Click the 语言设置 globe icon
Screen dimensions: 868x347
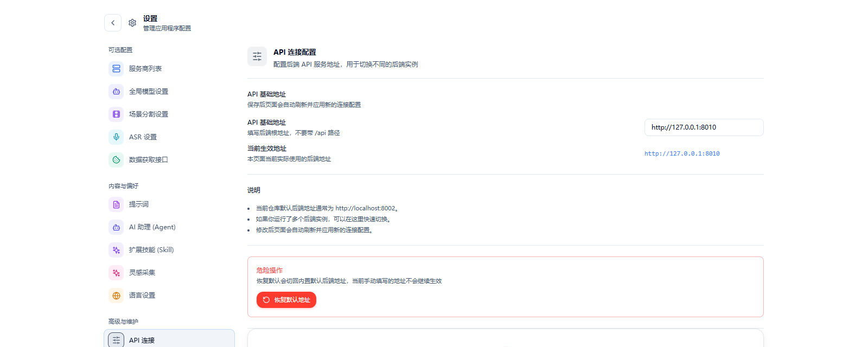116,295
